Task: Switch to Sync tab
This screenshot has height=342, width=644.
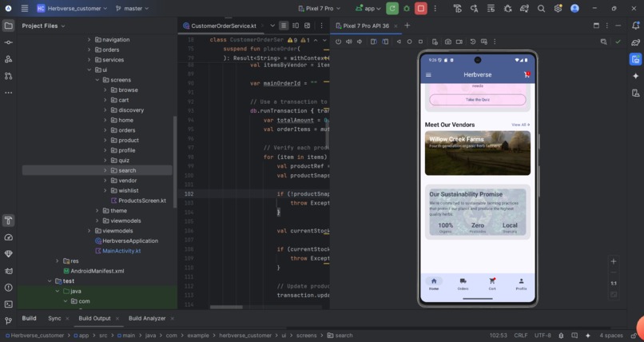Action: point(54,318)
